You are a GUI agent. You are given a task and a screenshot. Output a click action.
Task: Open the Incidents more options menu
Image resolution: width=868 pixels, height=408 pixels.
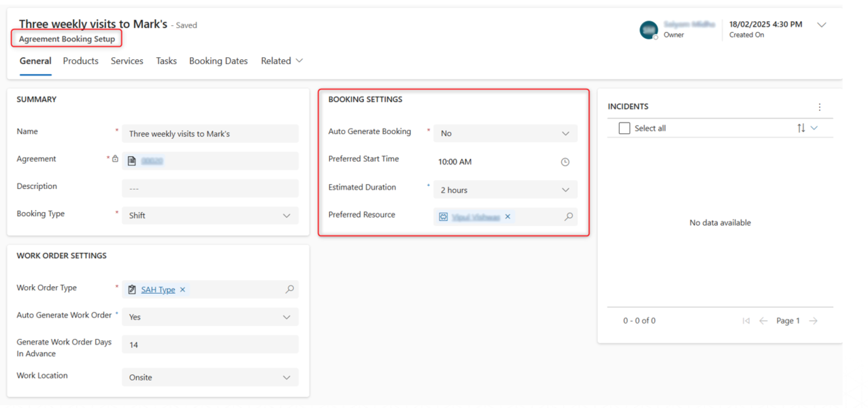coord(820,107)
